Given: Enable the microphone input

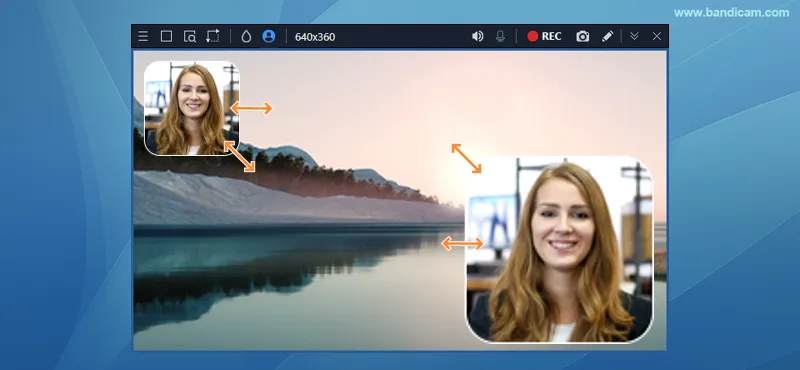Looking at the screenshot, I should point(501,36).
